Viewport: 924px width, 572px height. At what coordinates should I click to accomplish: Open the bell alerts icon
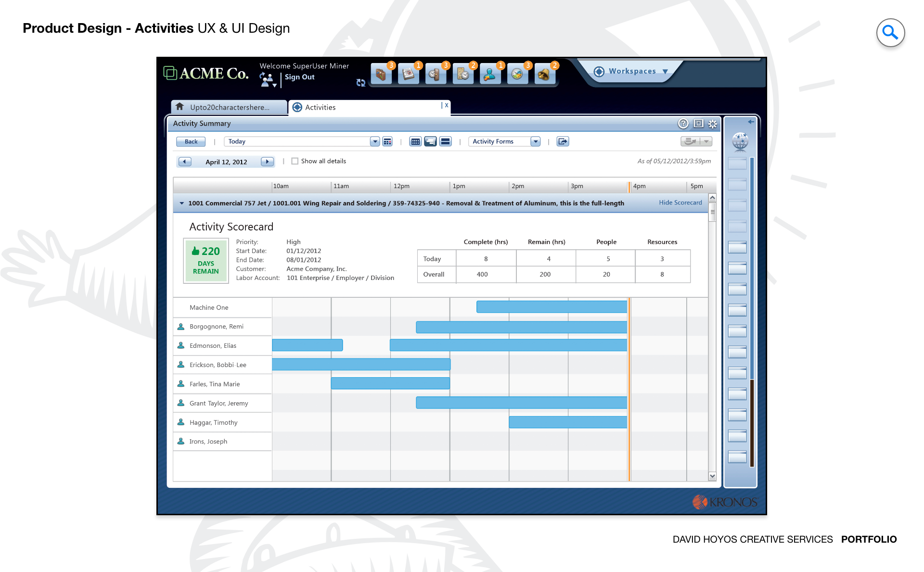pos(545,75)
